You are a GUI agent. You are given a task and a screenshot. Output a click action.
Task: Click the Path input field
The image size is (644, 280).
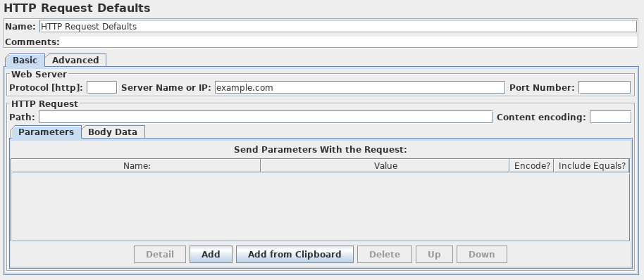click(x=266, y=117)
